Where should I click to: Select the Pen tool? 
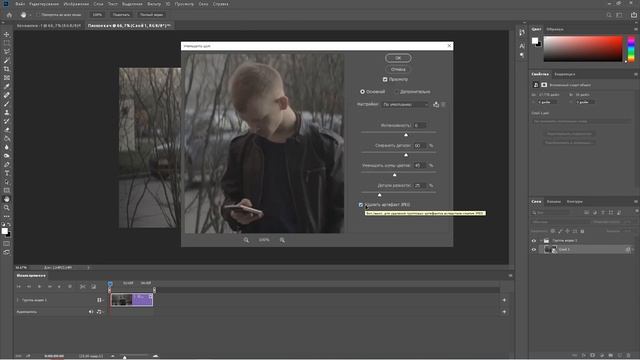click(7, 164)
